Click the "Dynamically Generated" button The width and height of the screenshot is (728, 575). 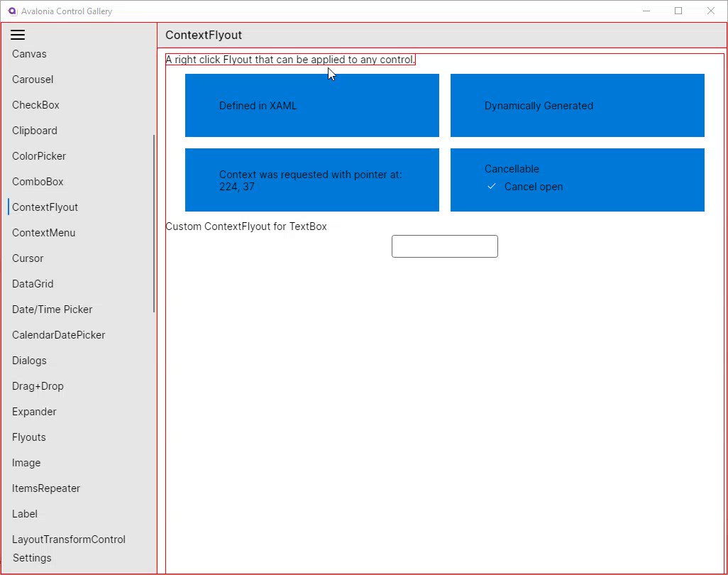[x=577, y=105]
